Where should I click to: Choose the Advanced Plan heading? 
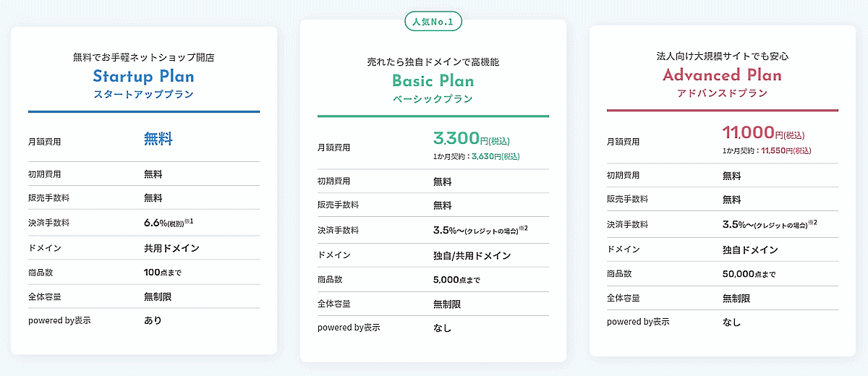[722, 75]
